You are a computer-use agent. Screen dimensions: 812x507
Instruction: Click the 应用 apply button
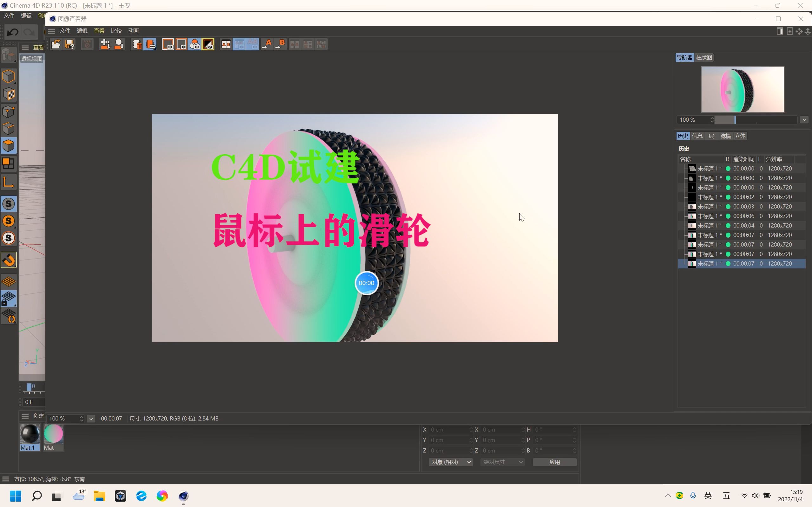(554, 462)
